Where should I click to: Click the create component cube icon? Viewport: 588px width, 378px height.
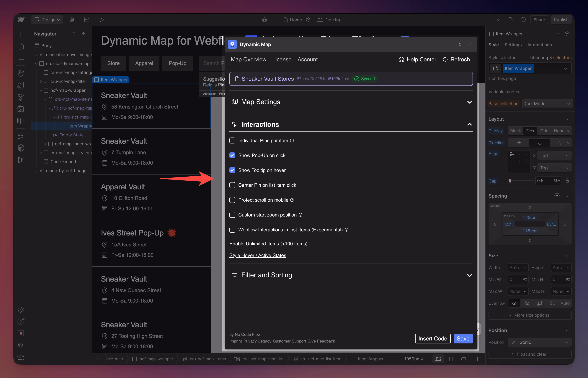567,34
